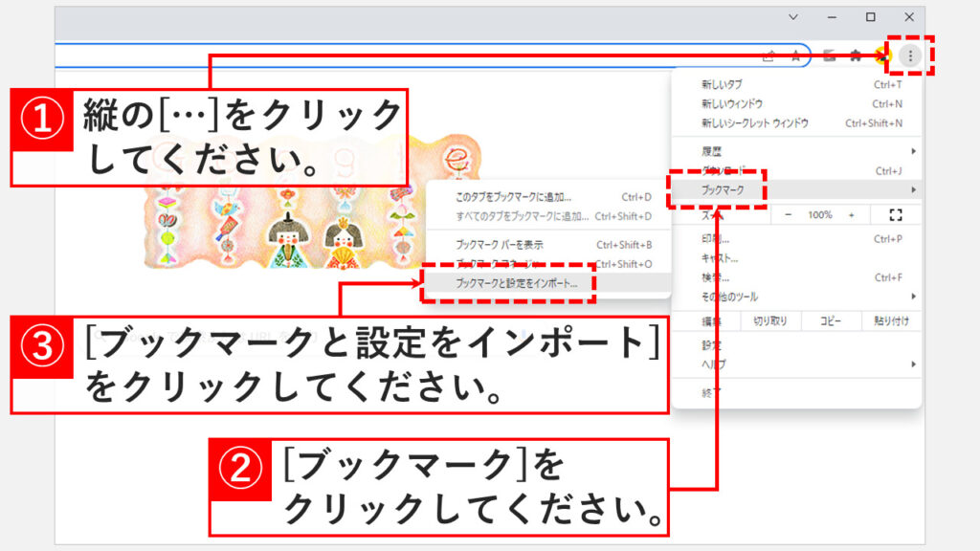980x551 pixels.
Task: Click the share page icon in address bar
Action: 768,56
